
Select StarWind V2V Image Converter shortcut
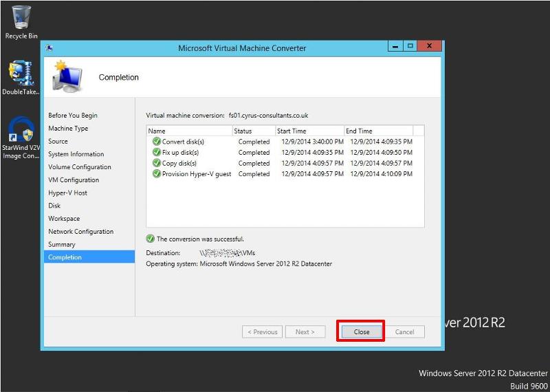[21, 138]
